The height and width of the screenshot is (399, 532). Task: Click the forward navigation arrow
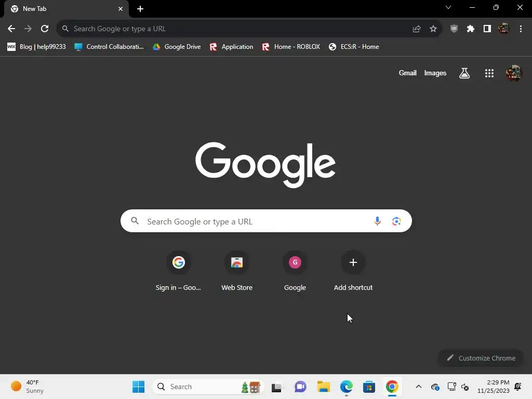(x=28, y=29)
